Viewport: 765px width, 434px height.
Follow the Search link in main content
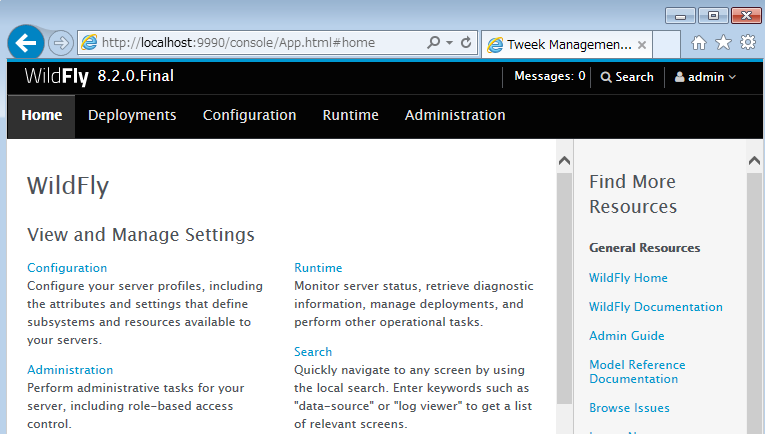point(313,352)
